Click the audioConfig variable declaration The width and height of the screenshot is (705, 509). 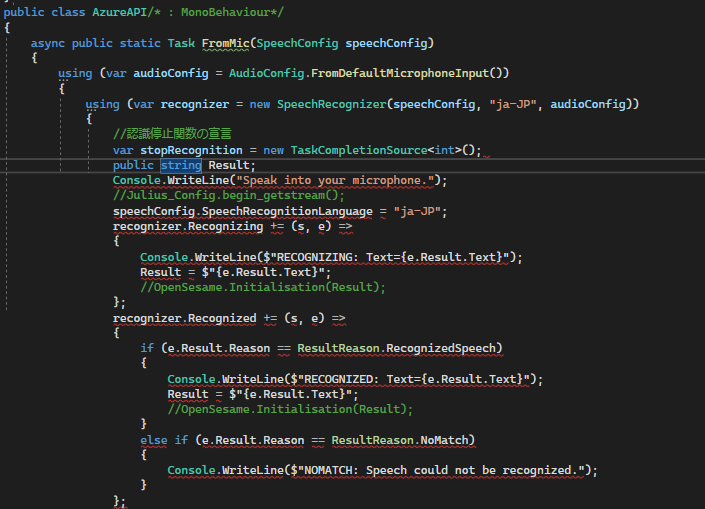tap(171, 73)
